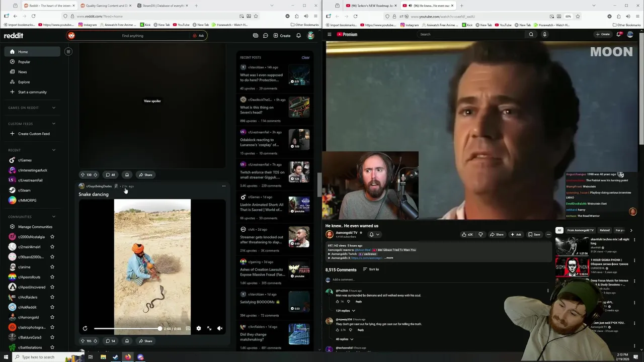Use YouTube voice search microphone

pos(544,34)
